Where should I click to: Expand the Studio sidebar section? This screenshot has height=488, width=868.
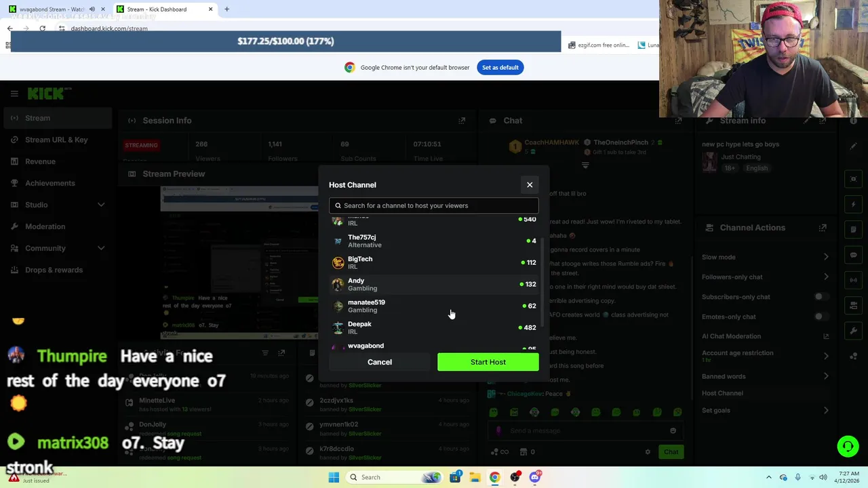(x=56, y=205)
